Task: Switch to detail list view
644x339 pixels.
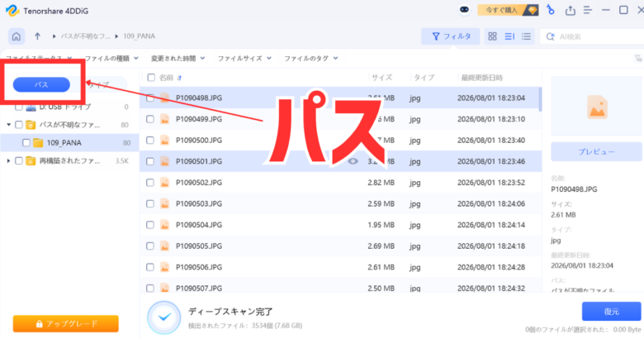Action: coord(509,36)
